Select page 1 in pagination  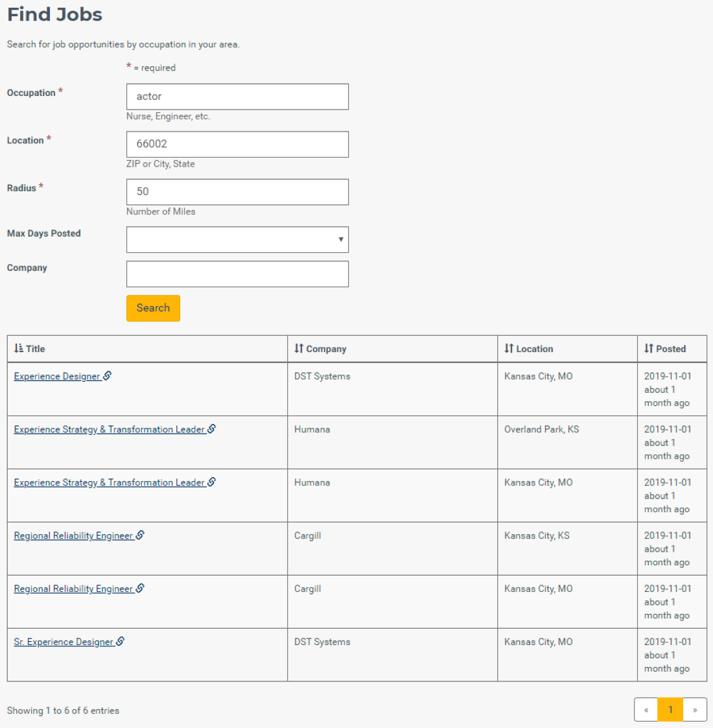tap(670, 709)
